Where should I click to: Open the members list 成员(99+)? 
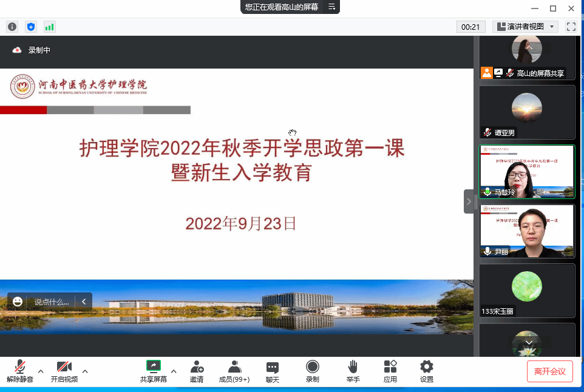pos(234,371)
